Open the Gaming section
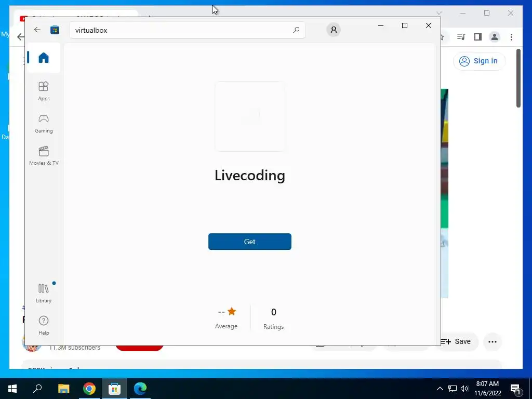Image resolution: width=532 pixels, height=399 pixels. pos(44,124)
